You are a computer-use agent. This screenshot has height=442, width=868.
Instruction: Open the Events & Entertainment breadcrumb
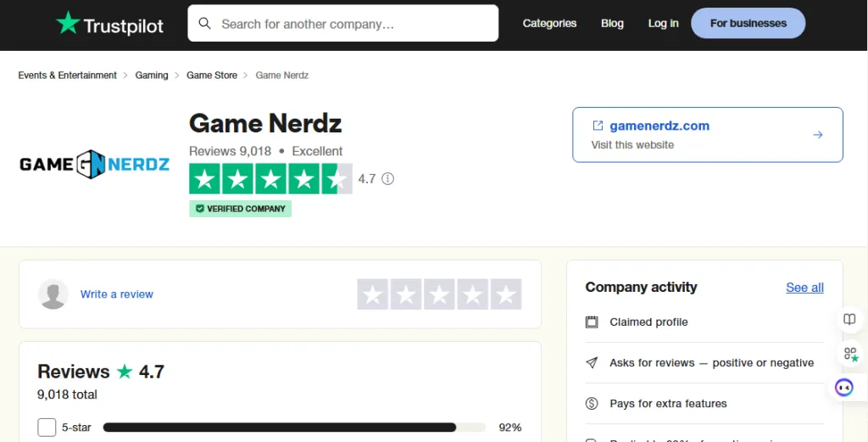[x=68, y=76]
